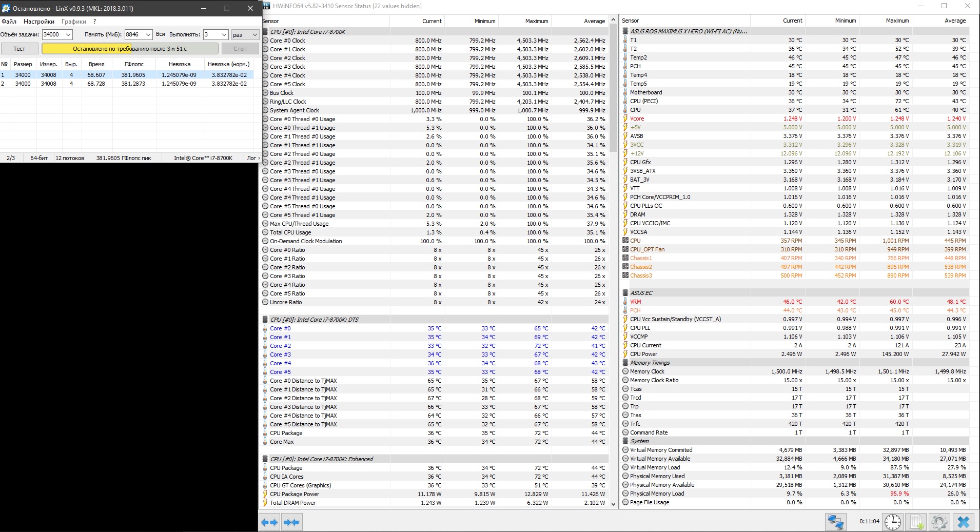Click the fan icon of the 'CPU_OPT Fan' row

pyautogui.click(x=625, y=249)
